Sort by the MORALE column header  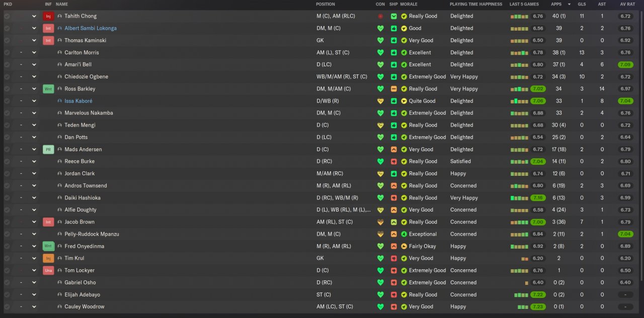coord(409,4)
